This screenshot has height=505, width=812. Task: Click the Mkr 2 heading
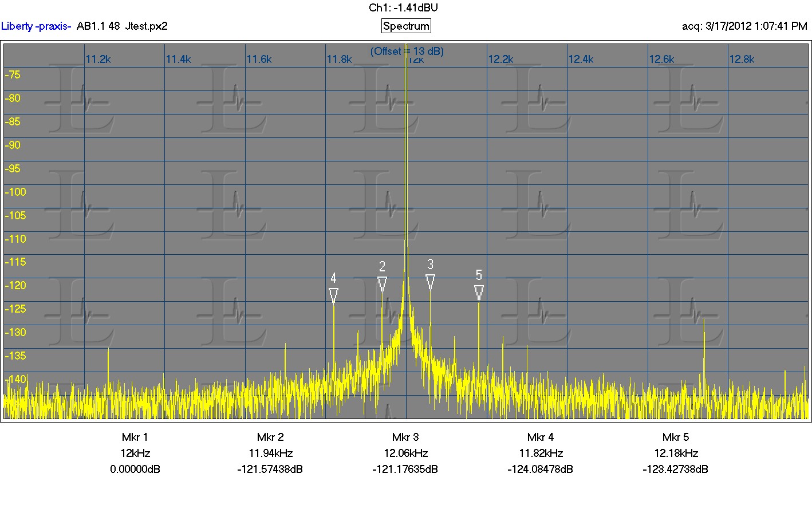pos(270,437)
